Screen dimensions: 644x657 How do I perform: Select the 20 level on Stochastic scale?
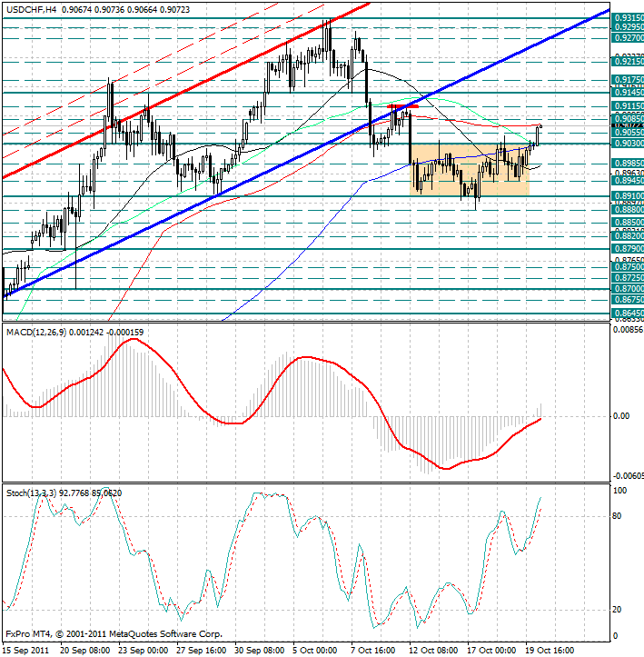(x=617, y=610)
